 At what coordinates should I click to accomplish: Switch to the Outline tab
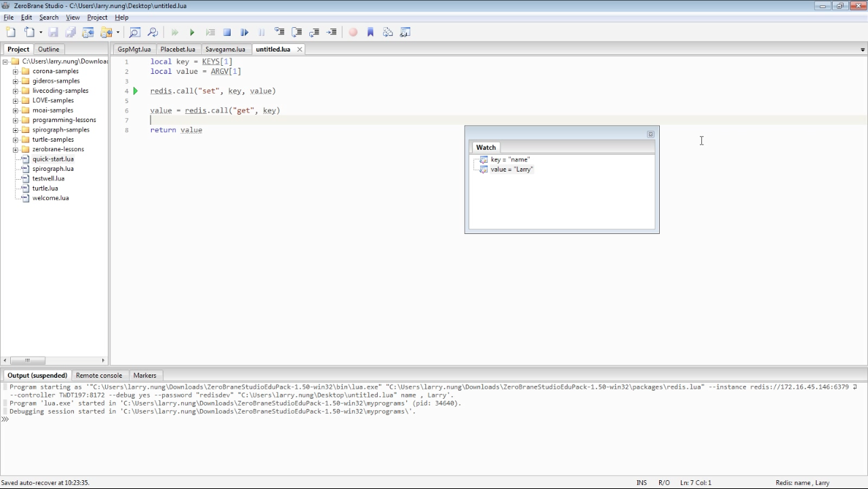[48, 50]
